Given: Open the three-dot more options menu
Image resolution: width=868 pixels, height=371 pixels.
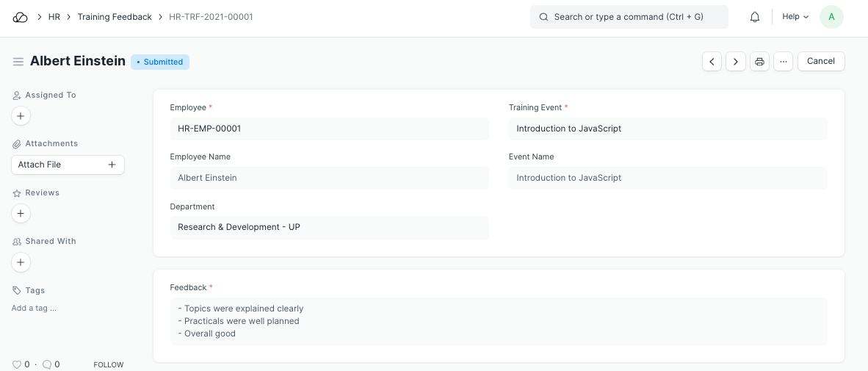Looking at the screenshot, I should pyautogui.click(x=784, y=62).
